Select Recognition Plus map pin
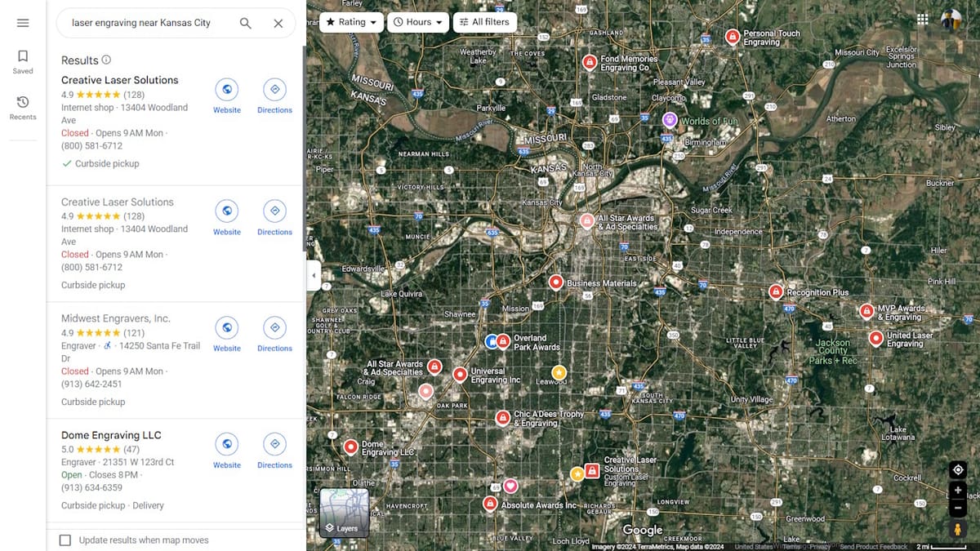The height and width of the screenshot is (551, 980). tap(776, 291)
